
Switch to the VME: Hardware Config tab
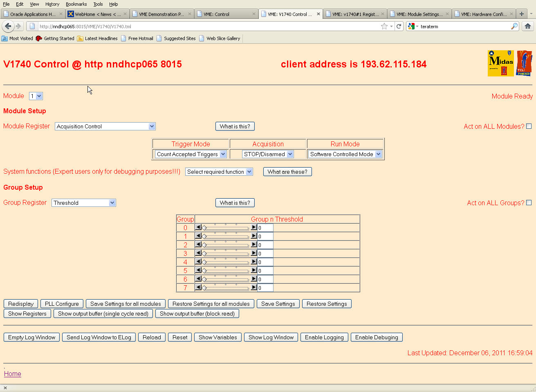click(x=483, y=14)
